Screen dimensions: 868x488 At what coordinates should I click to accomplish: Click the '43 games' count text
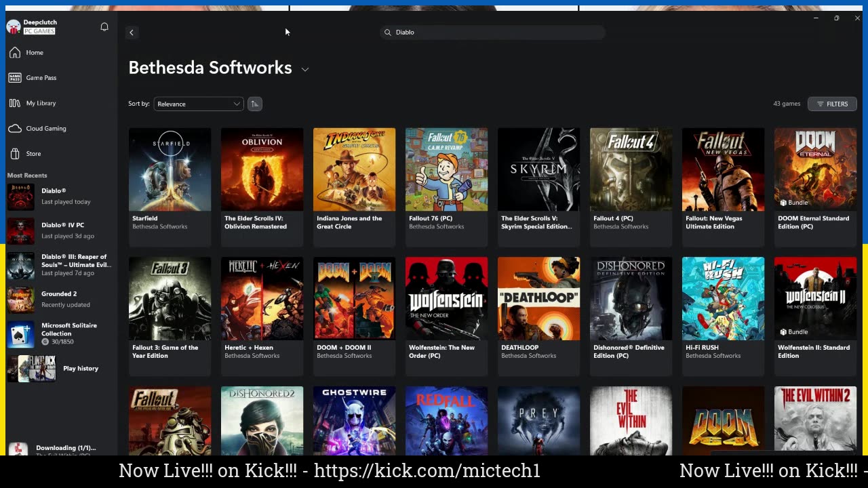787,104
